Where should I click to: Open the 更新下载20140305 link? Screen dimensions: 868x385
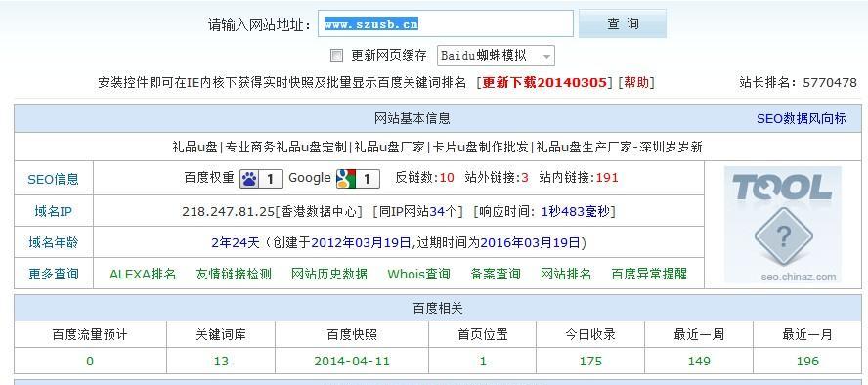(x=544, y=83)
